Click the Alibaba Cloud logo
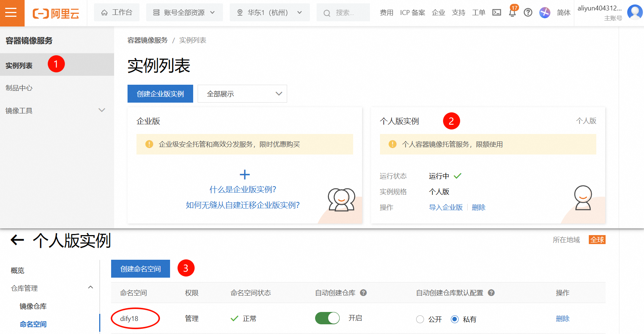This screenshot has width=644, height=334. [56, 14]
